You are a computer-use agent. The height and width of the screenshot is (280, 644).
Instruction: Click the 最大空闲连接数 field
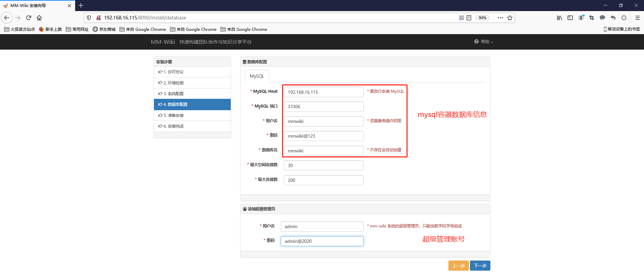[x=324, y=165]
